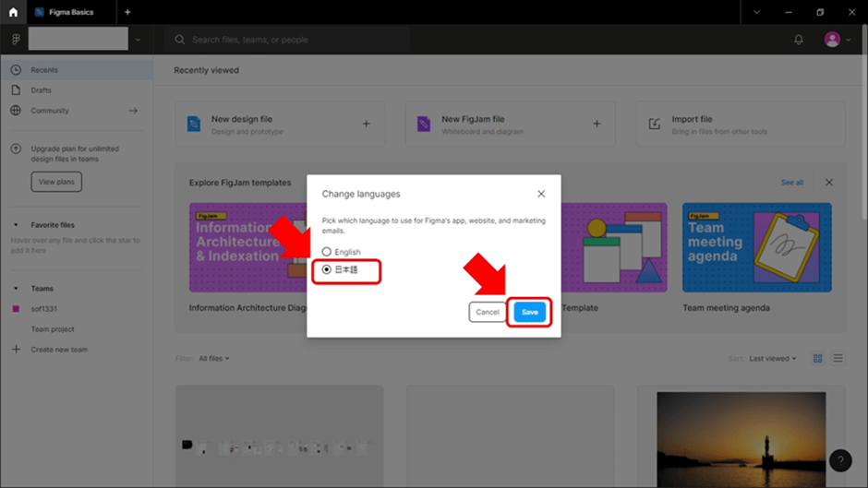
Task: Click See all templates link
Action: click(x=791, y=183)
